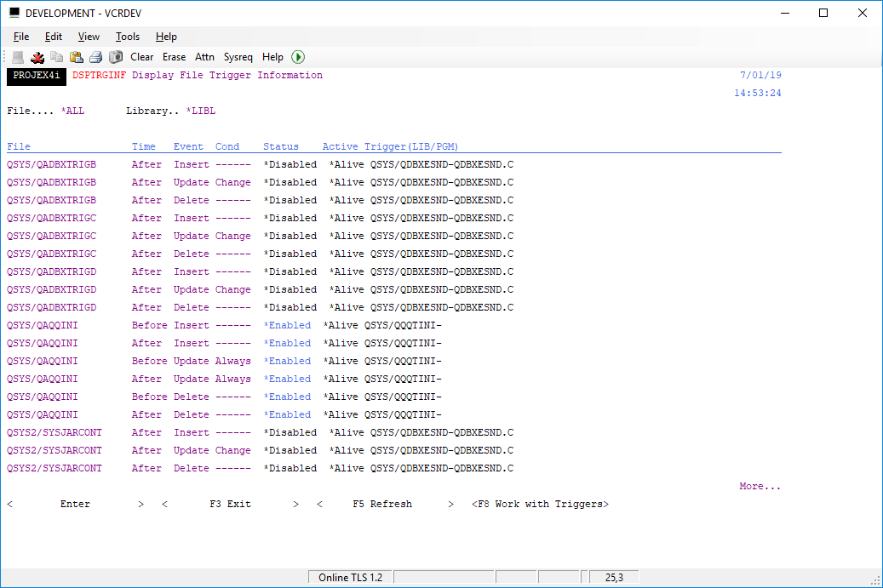883x588 pixels.
Task: Click trigger program in QSYS/QADBXTRIGD Delete row
Action: coord(442,308)
